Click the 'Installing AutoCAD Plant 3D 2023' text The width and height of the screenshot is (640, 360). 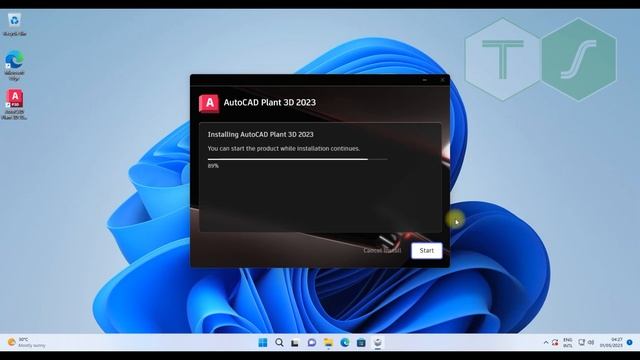[x=260, y=134]
